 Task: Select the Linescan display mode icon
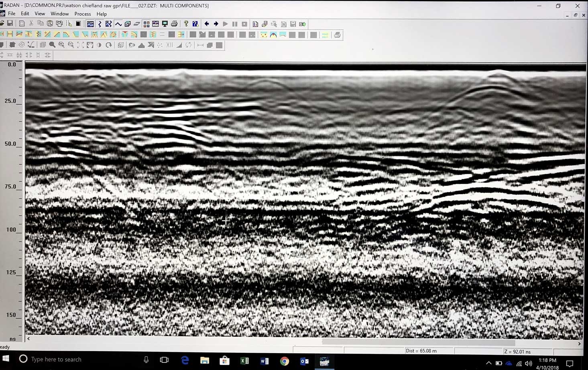click(x=90, y=24)
